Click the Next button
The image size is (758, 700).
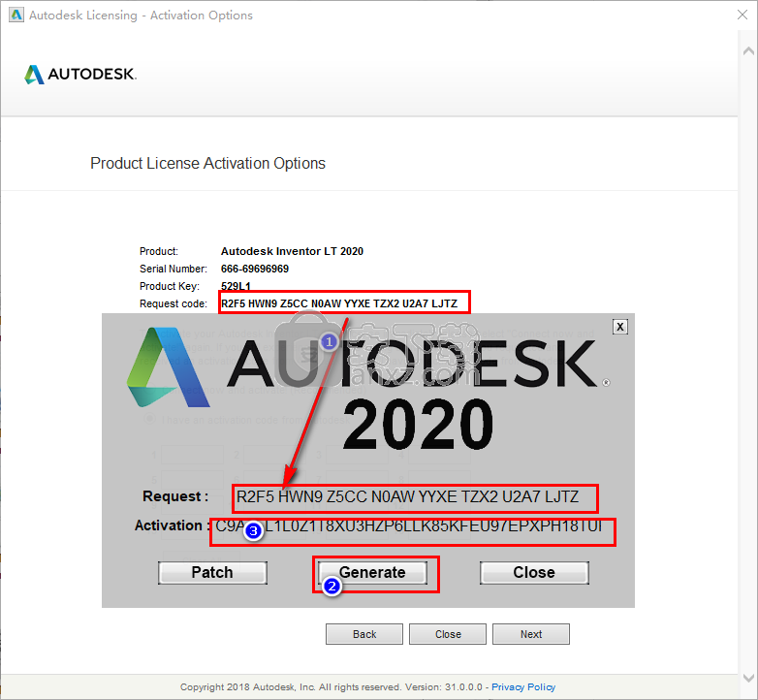point(531,634)
